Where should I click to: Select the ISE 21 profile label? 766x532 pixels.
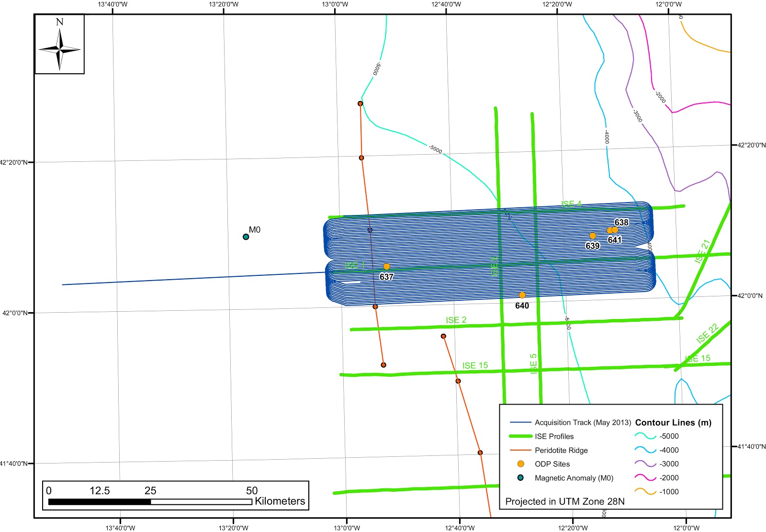point(702,251)
